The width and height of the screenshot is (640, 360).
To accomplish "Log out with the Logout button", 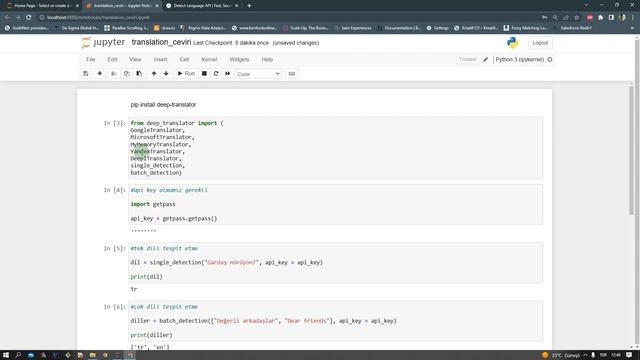I will (x=540, y=43).
